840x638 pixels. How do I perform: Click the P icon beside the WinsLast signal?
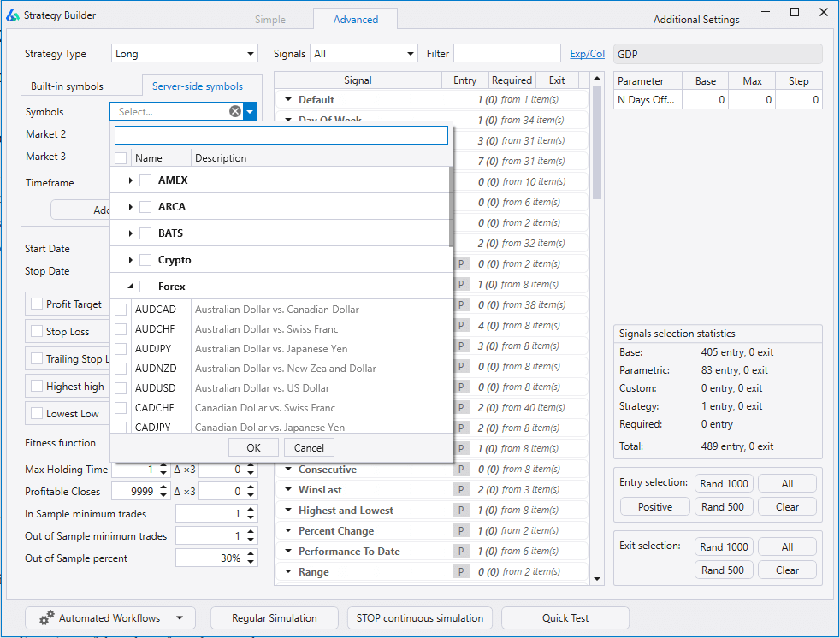pyautogui.click(x=462, y=490)
